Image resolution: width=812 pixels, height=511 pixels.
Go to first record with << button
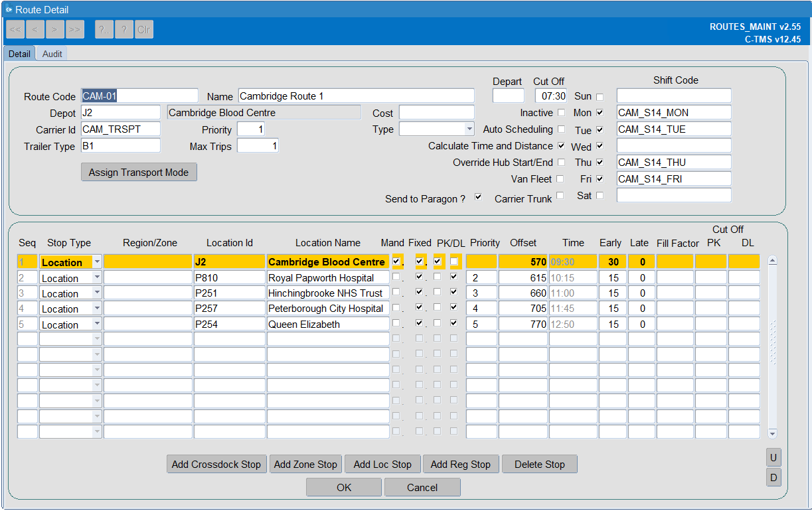click(x=15, y=29)
